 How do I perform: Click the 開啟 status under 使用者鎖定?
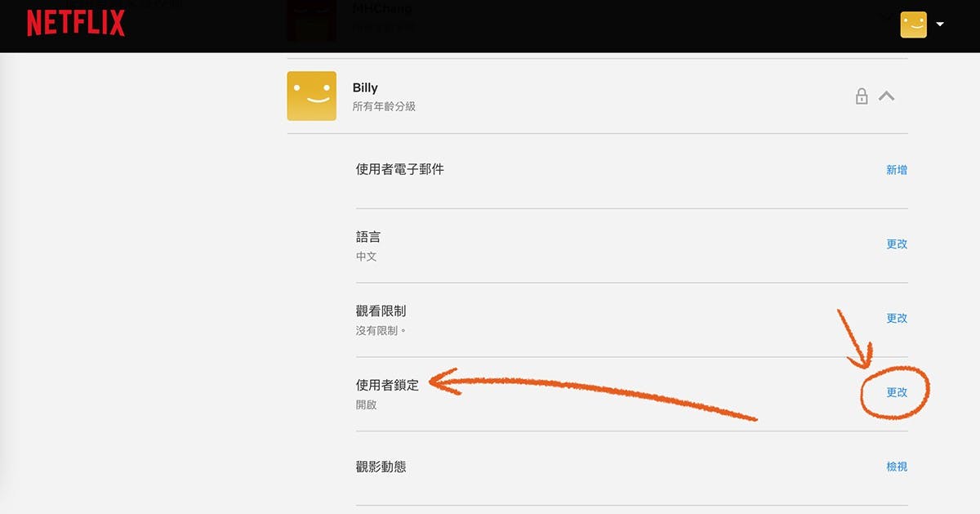tap(367, 404)
